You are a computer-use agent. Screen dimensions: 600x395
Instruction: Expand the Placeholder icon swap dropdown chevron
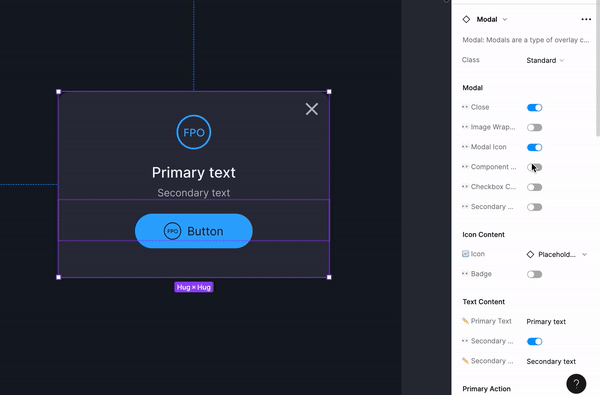(x=584, y=255)
